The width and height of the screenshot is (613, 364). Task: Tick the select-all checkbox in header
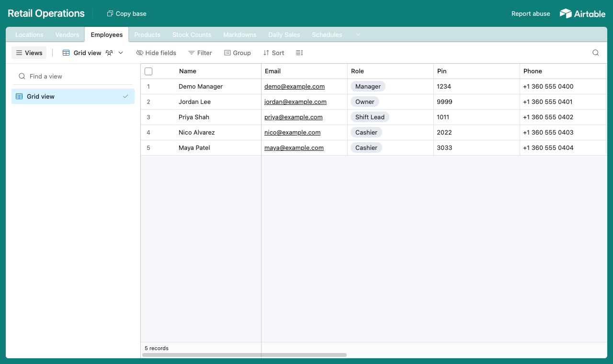(x=148, y=71)
